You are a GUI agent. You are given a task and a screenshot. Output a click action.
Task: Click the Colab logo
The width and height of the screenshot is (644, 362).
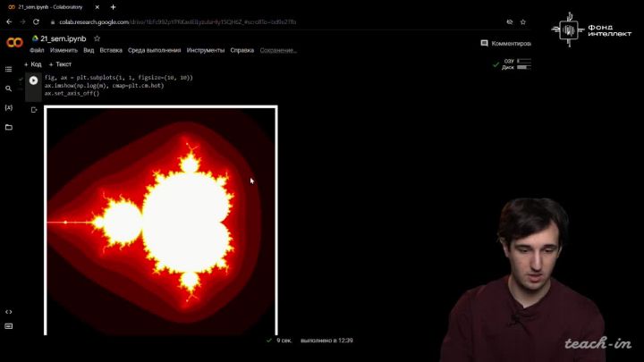coord(14,43)
